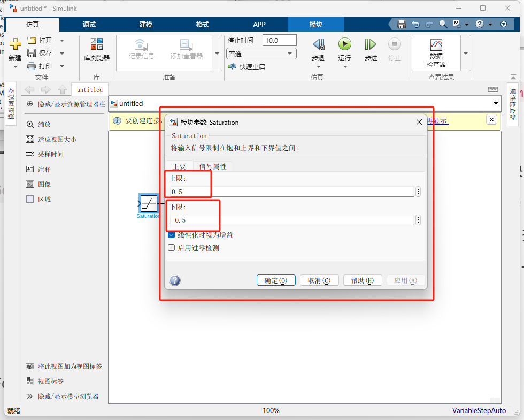Viewport: 524px width, 420px height.
Task: Click the 确定(O) button
Action: tap(276, 280)
